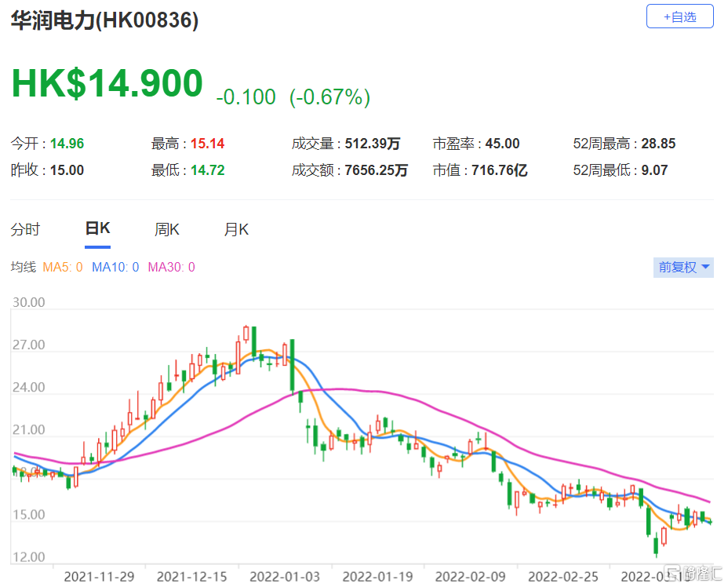Click the 30.00 price axis label
728x587 pixels.
tap(27, 303)
